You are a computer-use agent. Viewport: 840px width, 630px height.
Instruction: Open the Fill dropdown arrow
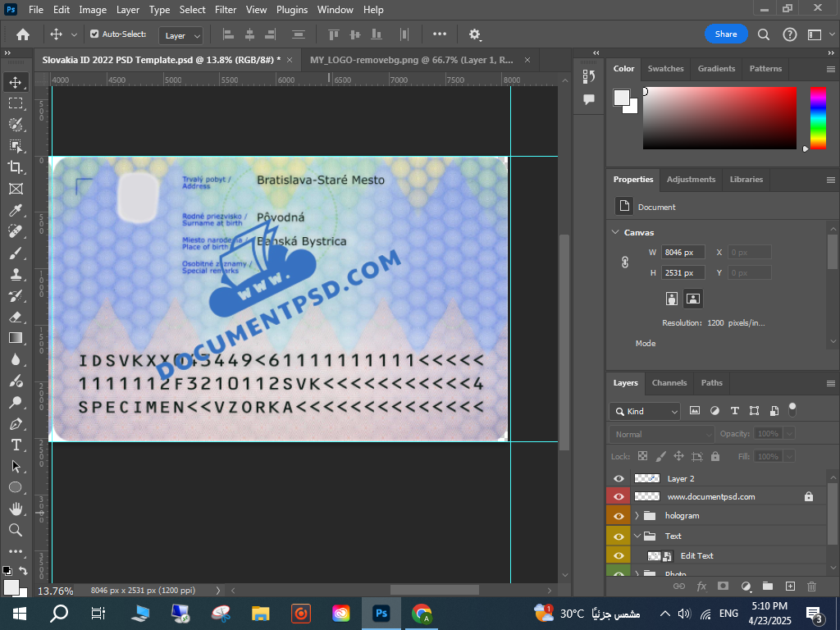click(790, 456)
